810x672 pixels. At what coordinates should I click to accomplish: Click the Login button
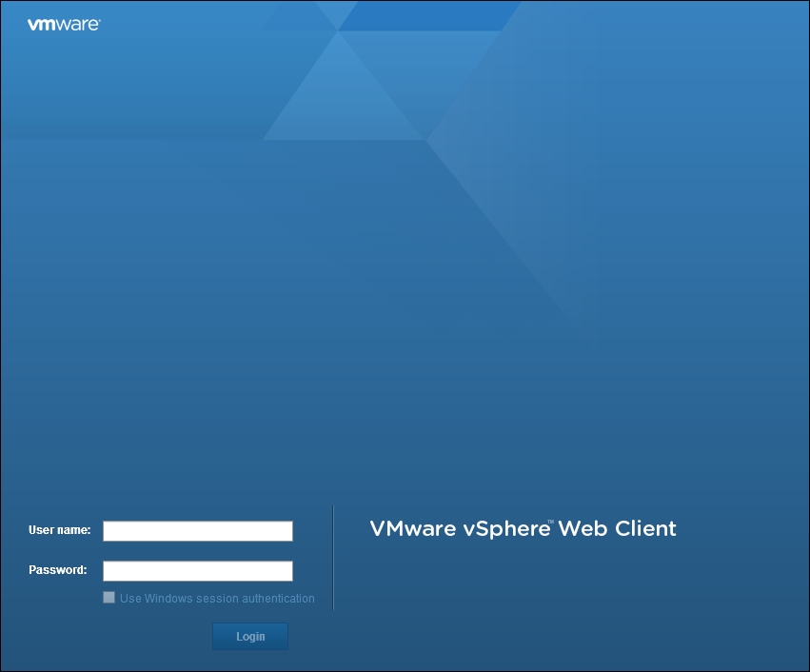coord(250,637)
